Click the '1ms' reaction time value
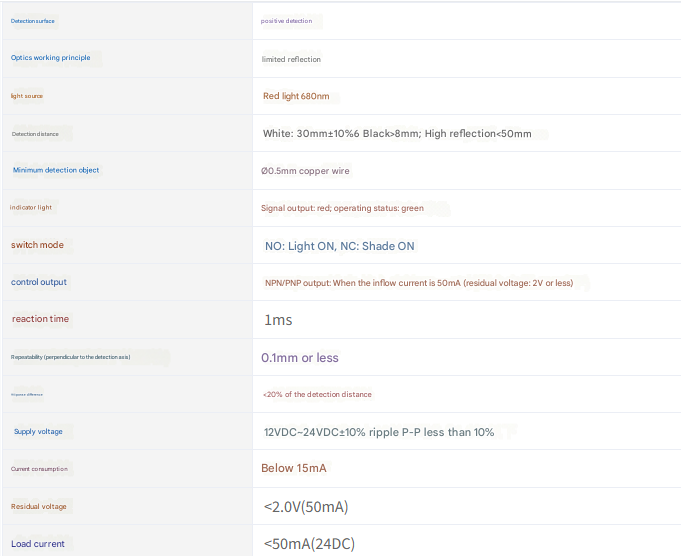 coord(278,320)
